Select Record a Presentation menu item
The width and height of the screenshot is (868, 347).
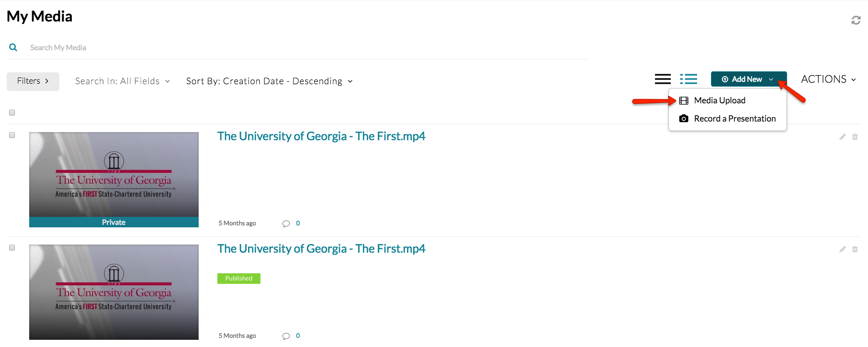pos(734,119)
